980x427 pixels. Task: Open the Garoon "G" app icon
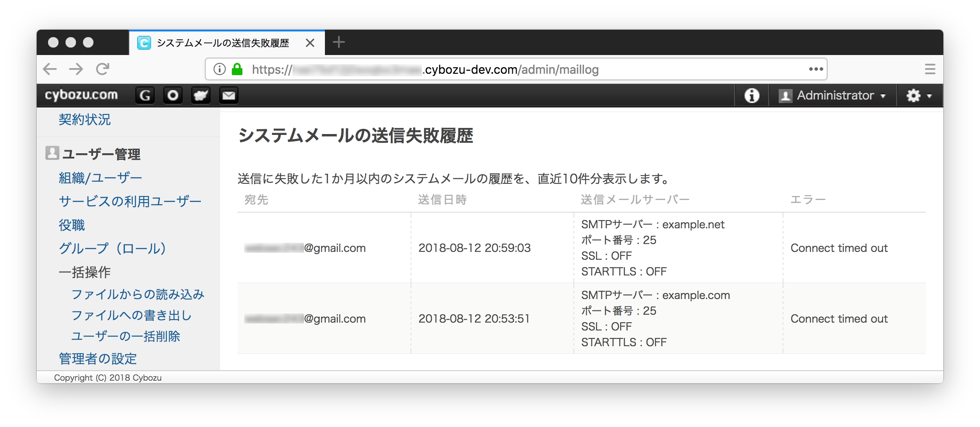(145, 95)
